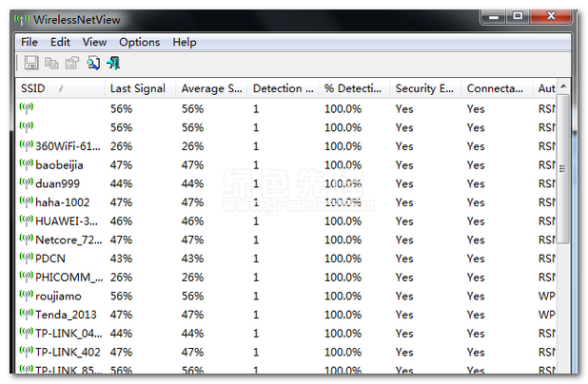Select the wireless icon beside PHICOMM_...
588x384 pixels.
pyautogui.click(x=27, y=277)
